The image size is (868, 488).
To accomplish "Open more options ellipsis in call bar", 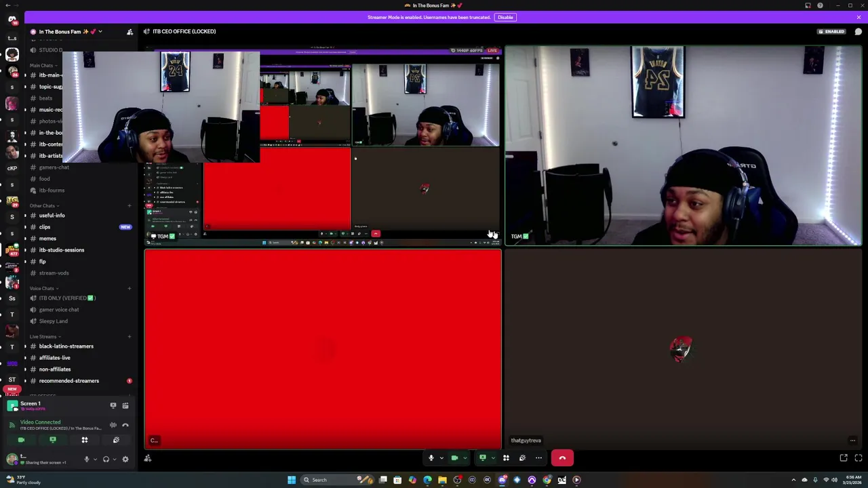I will coord(538,458).
